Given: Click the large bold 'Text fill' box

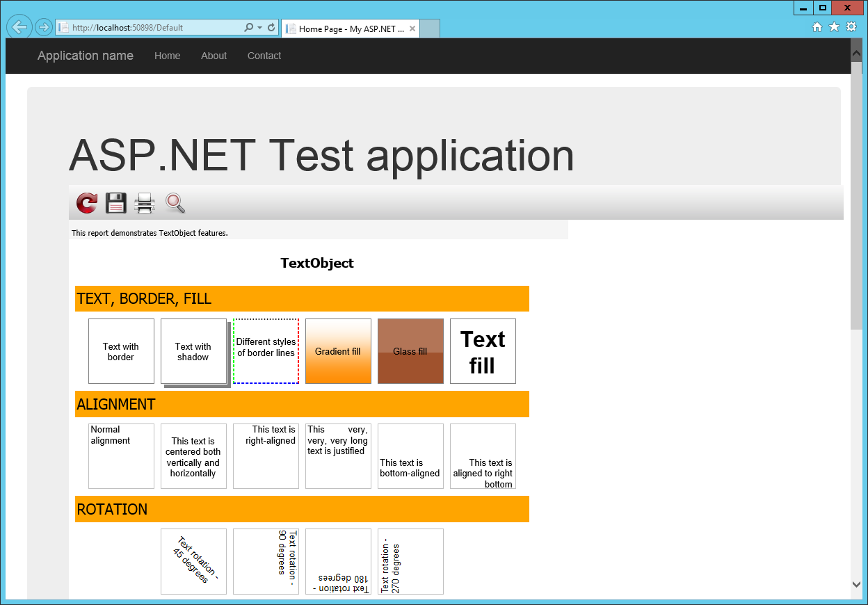Looking at the screenshot, I should coord(483,351).
